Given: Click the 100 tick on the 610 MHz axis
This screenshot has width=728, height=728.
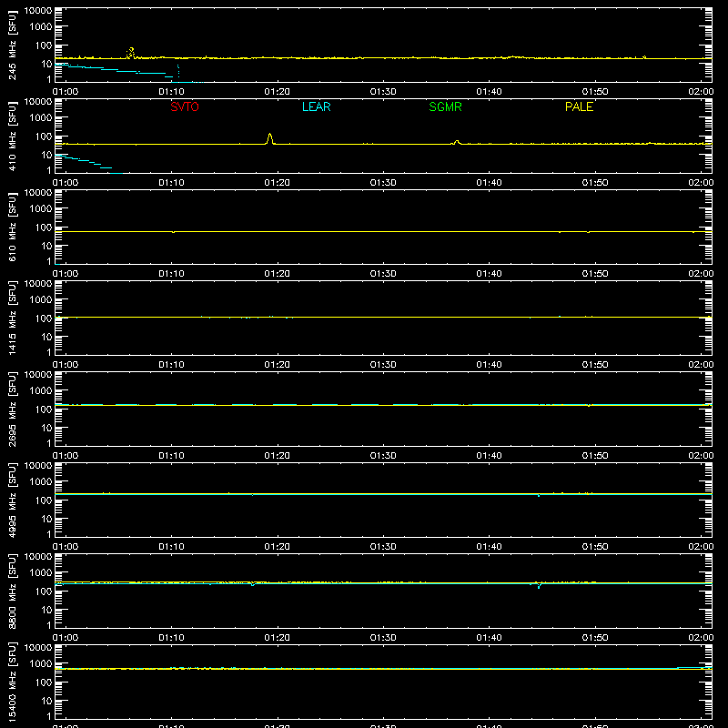Looking at the screenshot, I should point(44,227).
